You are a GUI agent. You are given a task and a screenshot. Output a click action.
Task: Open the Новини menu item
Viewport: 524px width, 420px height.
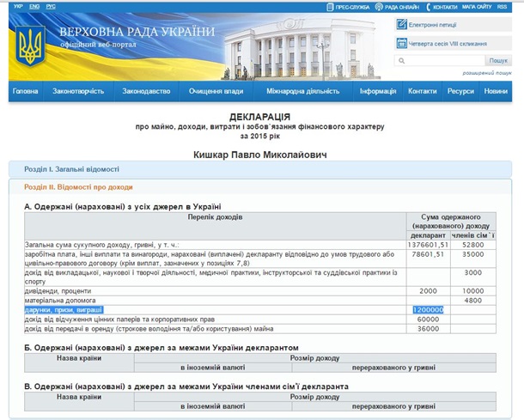tap(496, 91)
